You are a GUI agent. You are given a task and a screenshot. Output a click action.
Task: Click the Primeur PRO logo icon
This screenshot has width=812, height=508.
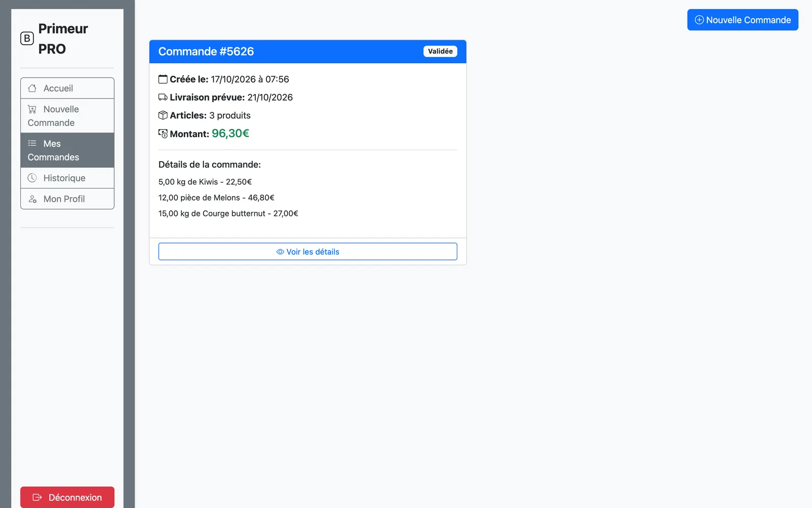[27, 39]
